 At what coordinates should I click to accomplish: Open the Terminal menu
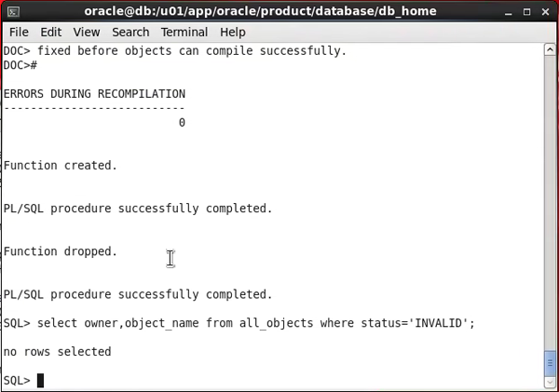click(x=184, y=32)
